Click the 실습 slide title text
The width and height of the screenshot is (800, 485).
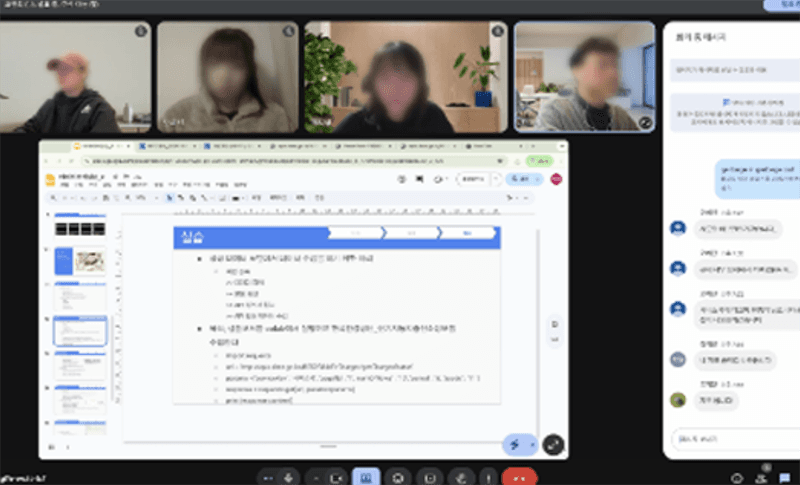click(192, 237)
